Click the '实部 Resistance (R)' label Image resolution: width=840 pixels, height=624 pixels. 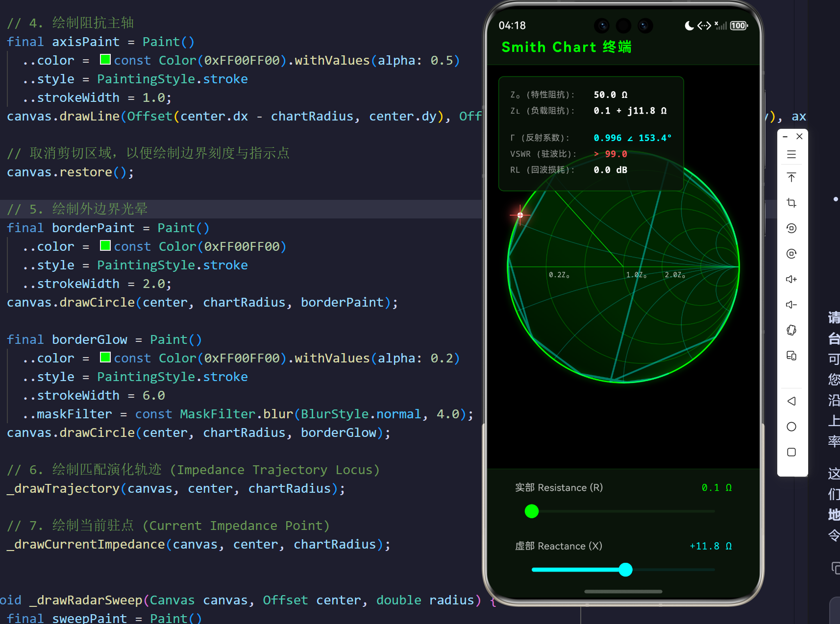pyautogui.click(x=559, y=488)
